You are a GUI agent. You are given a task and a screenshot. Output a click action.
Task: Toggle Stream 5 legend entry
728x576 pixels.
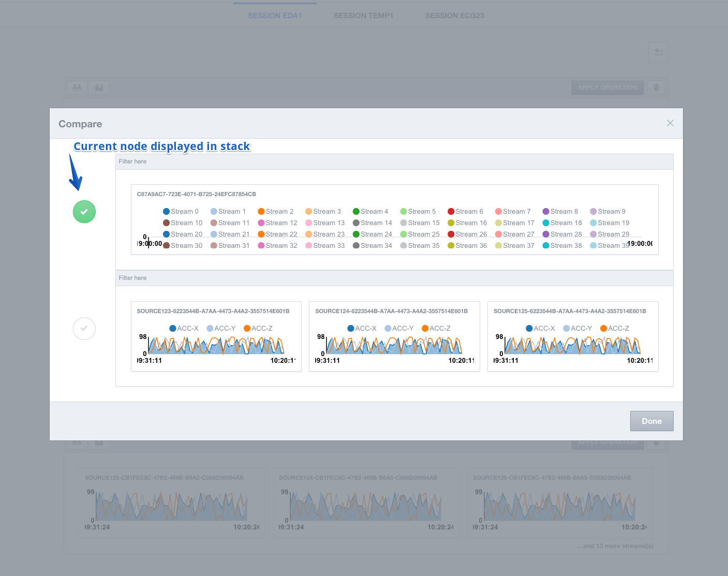418,211
